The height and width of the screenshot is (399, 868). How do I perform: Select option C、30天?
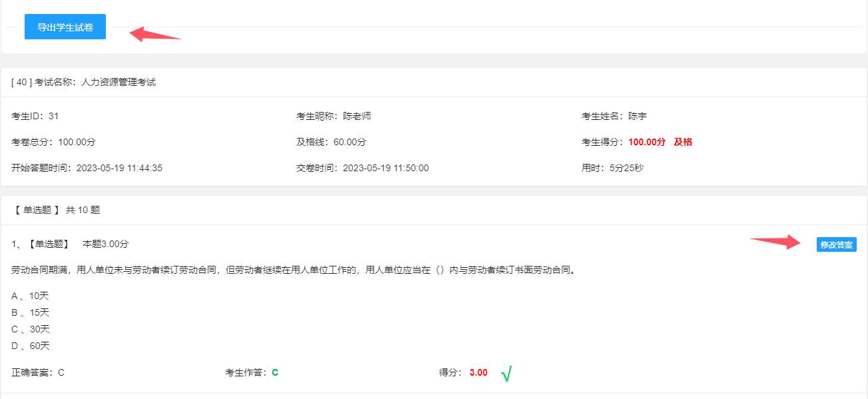point(31,329)
